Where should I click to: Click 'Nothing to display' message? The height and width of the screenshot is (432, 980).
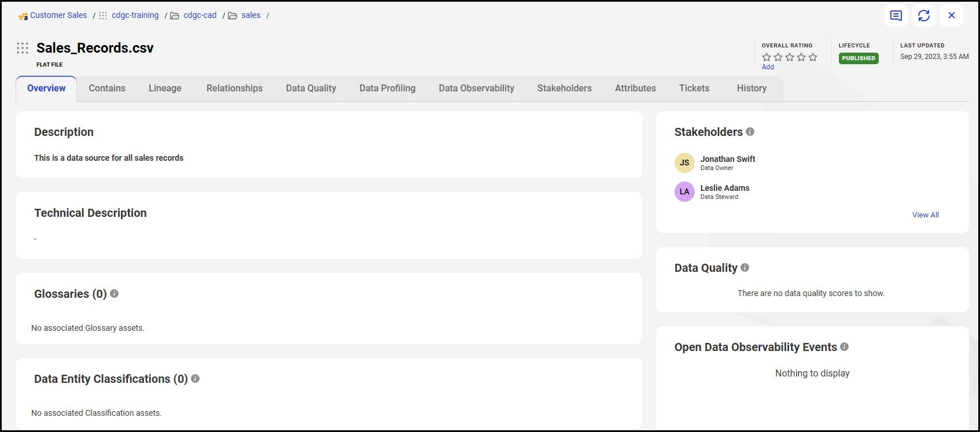click(x=812, y=373)
